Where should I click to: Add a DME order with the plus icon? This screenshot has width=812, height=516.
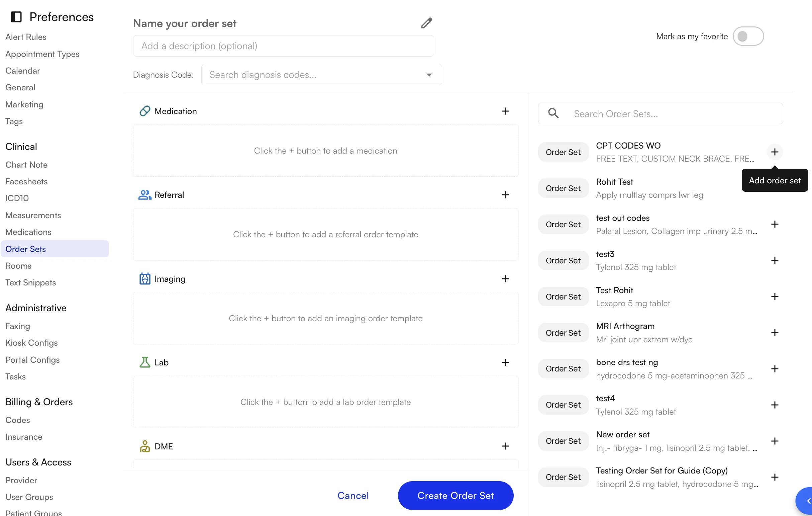(505, 446)
